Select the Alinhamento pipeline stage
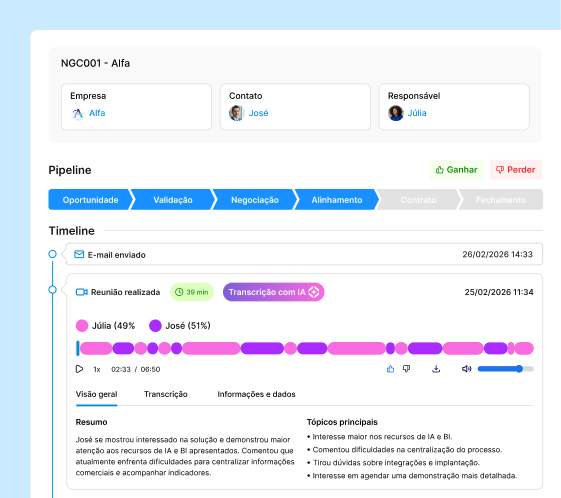 point(337,200)
